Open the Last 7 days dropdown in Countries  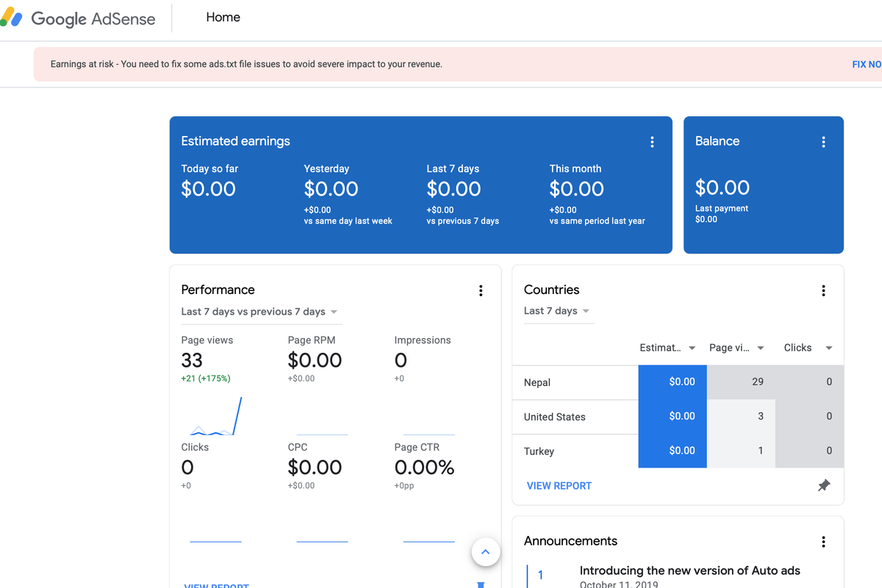pyautogui.click(x=558, y=311)
